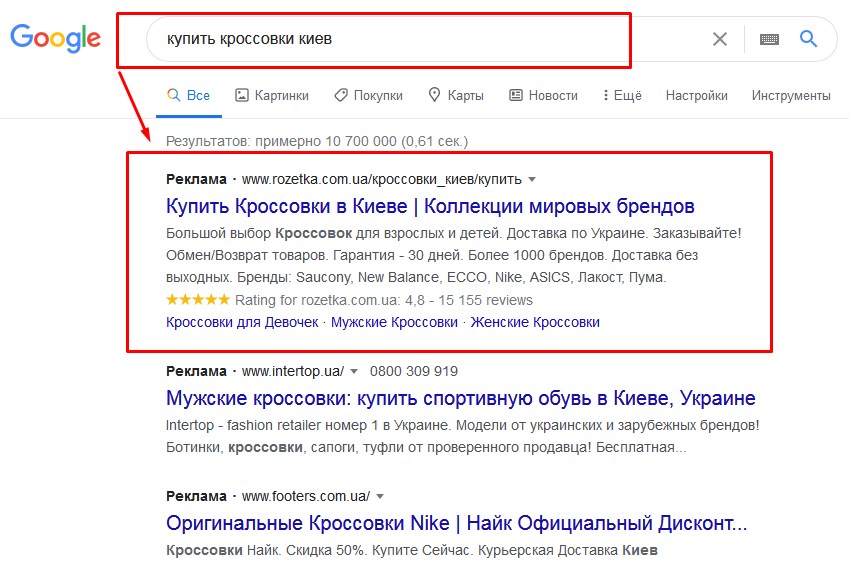Viewport: 849px width, 580px height.
Task: Open Инструменты search tools
Action: pos(791,95)
